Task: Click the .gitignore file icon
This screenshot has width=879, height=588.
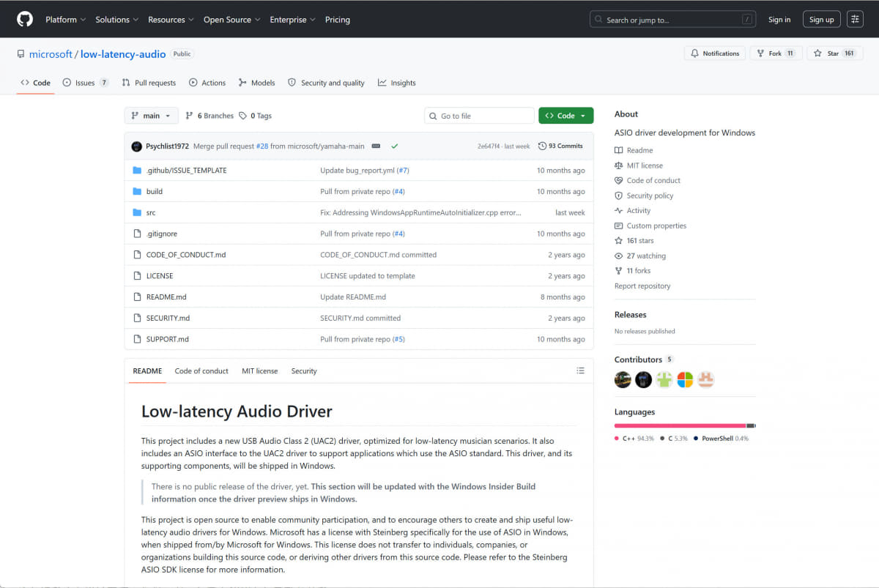Action: point(136,234)
